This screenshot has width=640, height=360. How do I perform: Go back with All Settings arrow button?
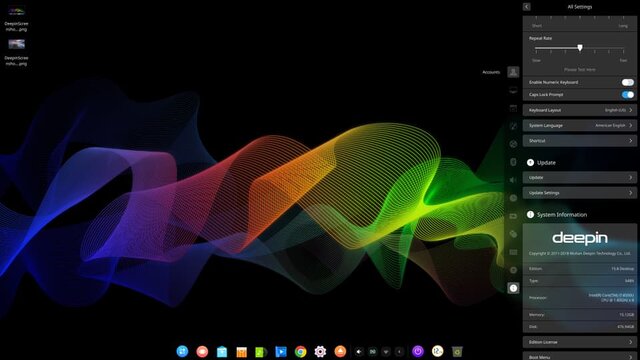(x=527, y=7)
